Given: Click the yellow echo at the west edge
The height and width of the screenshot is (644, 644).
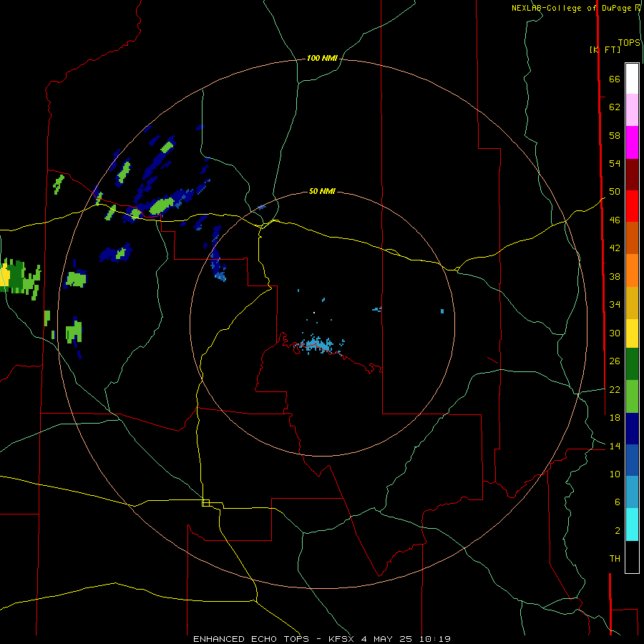Looking at the screenshot, I should pyautogui.click(x=4, y=275).
